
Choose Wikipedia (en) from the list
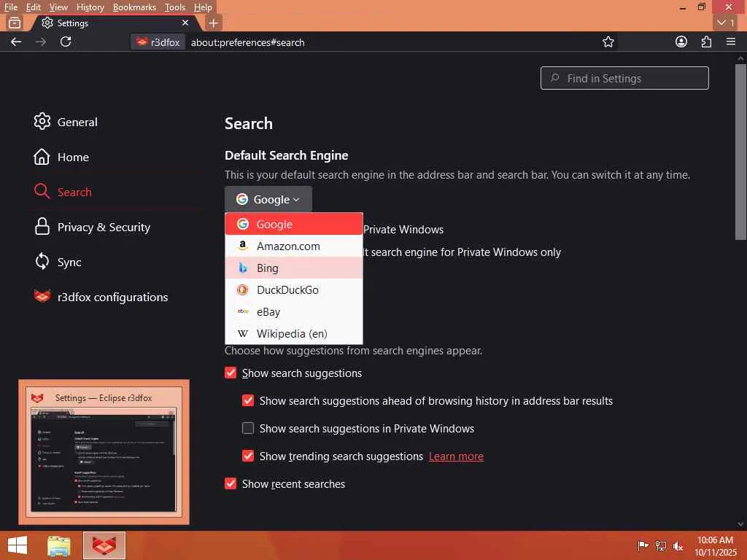coord(294,333)
